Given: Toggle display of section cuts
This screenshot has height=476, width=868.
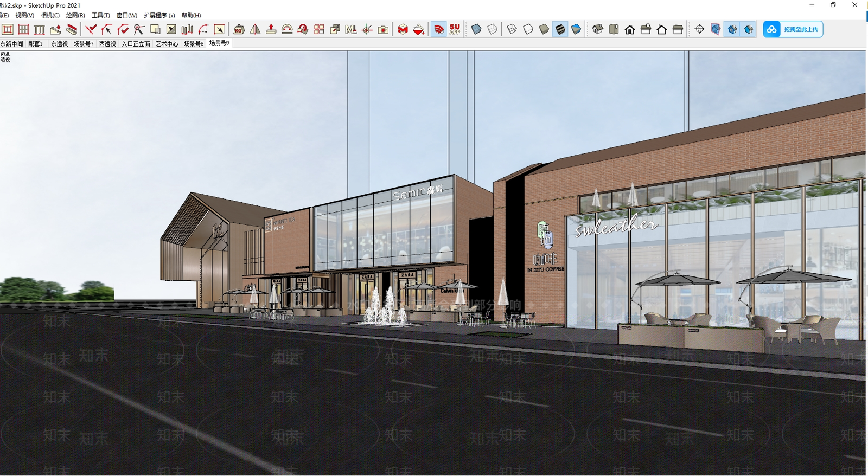Looking at the screenshot, I should click(x=732, y=29).
